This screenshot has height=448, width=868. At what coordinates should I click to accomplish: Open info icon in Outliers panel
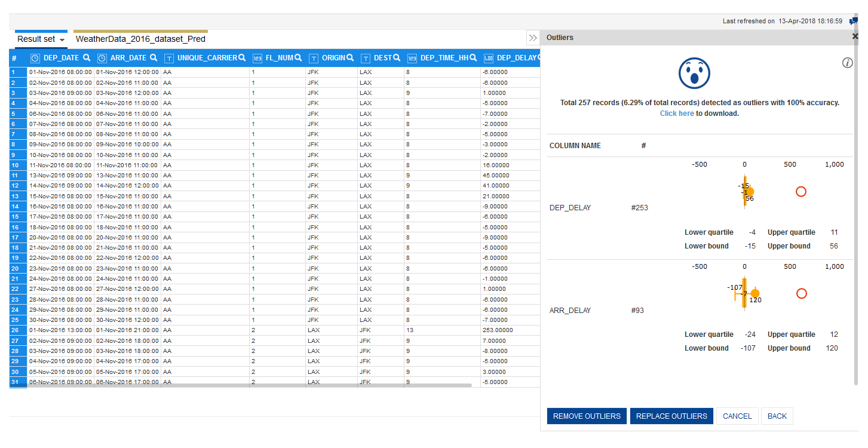coord(847,63)
